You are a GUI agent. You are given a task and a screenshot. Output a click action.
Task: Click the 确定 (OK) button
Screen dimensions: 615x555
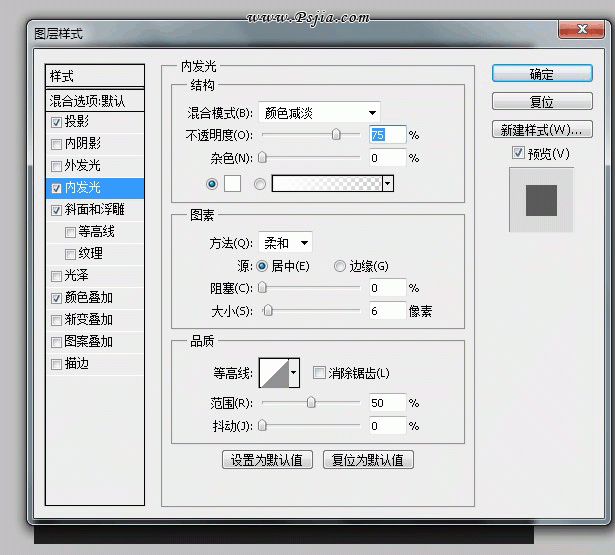pyautogui.click(x=541, y=74)
